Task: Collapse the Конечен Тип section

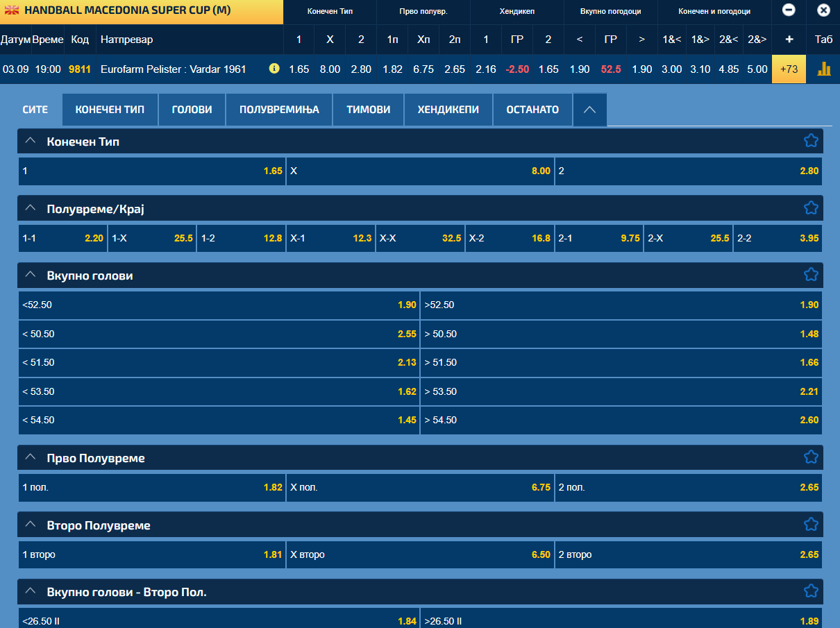Action: click(x=30, y=140)
